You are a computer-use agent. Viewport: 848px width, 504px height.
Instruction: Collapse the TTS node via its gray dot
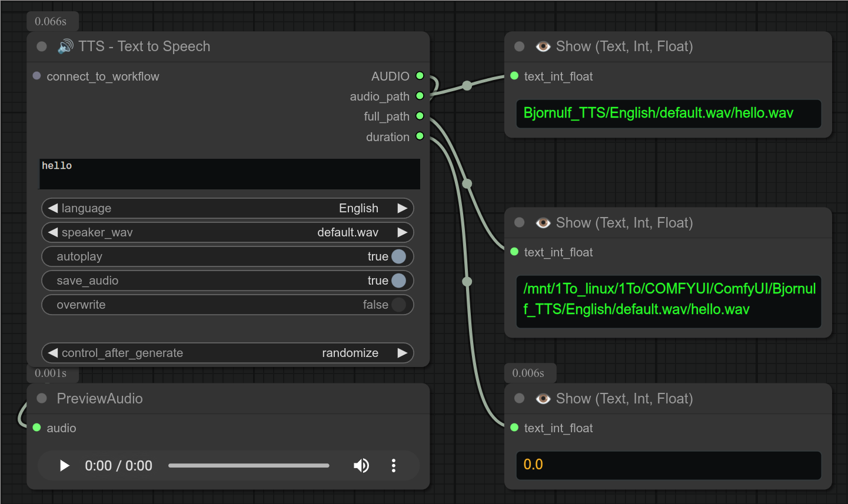[42, 46]
